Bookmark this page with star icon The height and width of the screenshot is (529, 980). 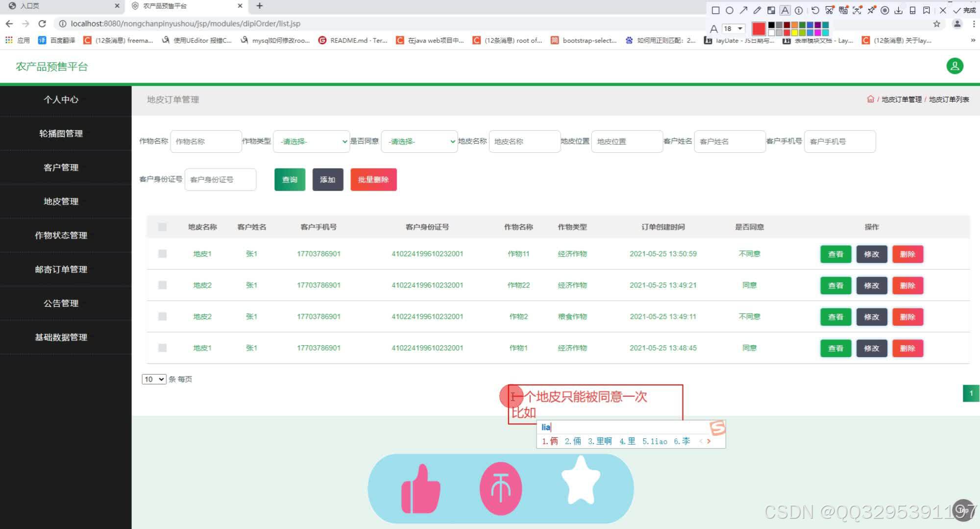pyautogui.click(x=937, y=24)
